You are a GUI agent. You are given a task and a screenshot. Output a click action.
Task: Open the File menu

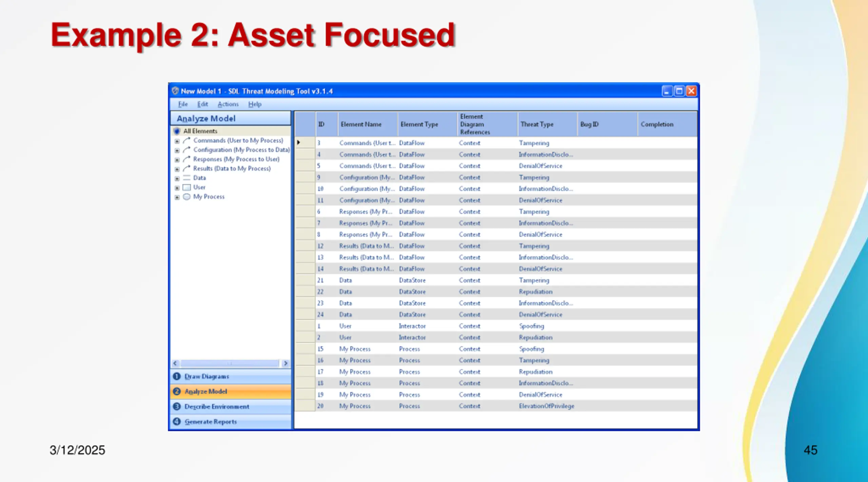[x=183, y=104]
